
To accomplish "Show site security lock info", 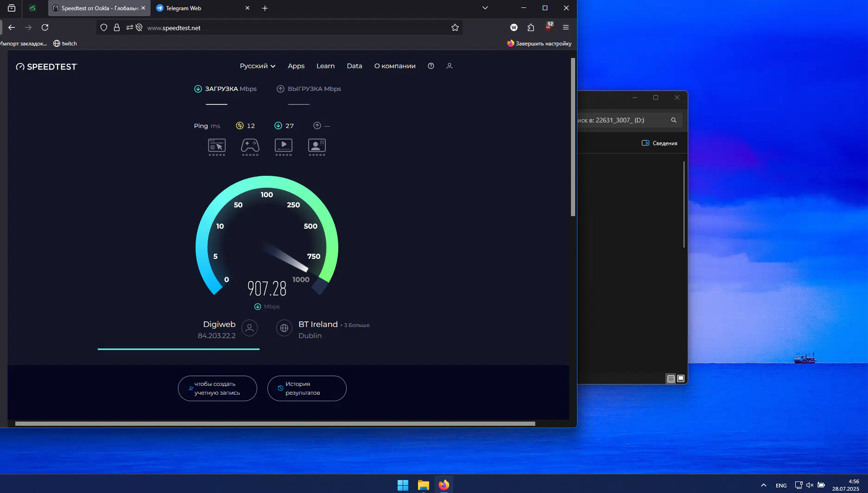I will coord(117,27).
